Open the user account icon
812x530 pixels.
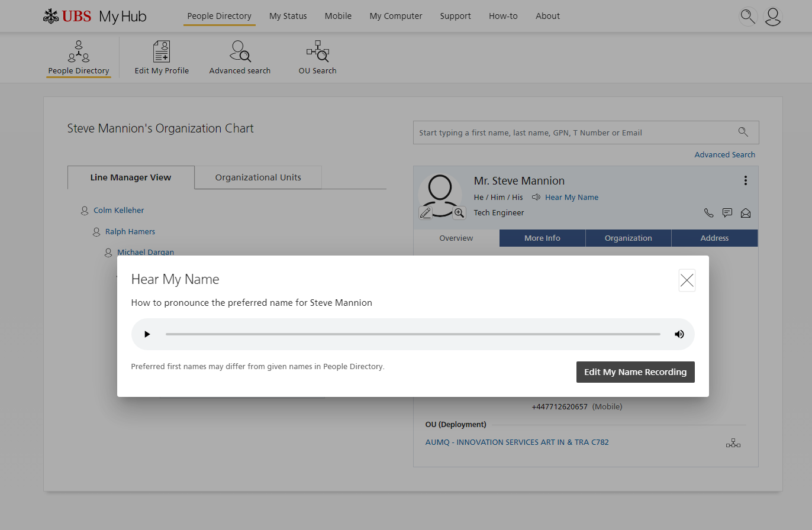tap(772, 17)
